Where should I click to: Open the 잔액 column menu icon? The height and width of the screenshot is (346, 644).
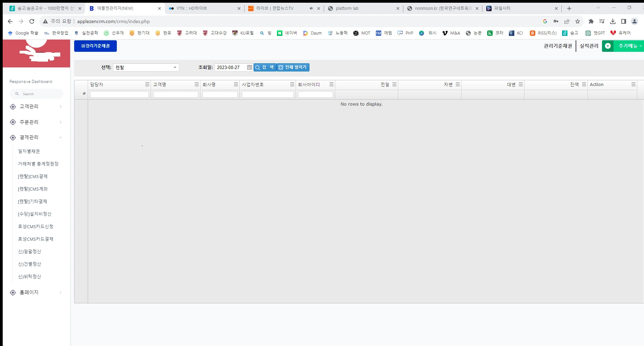pos(584,84)
